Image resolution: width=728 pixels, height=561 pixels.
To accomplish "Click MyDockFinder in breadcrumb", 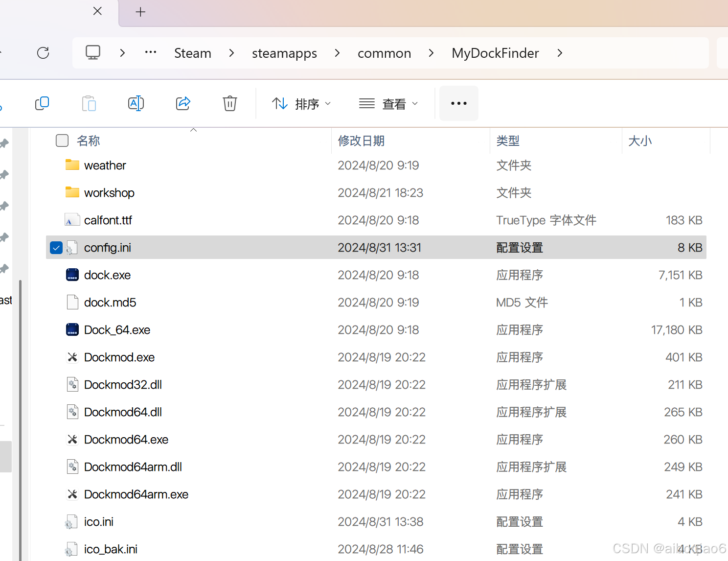I will tap(495, 53).
